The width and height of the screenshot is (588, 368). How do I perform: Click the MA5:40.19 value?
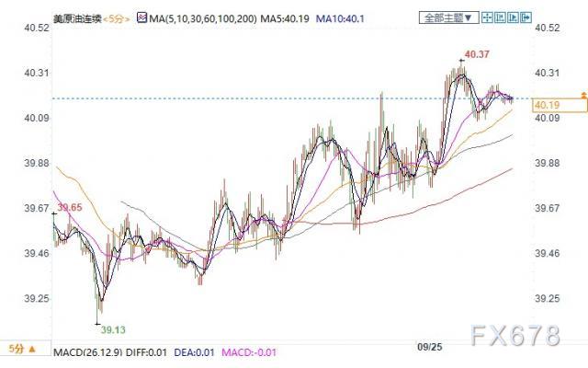pyautogui.click(x=285, y=18)
